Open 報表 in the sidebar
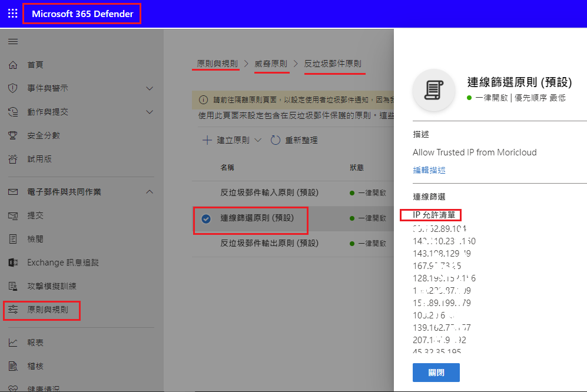Image resolution: width=587 pixels, height=392 pixels. (x=35, y=343)
